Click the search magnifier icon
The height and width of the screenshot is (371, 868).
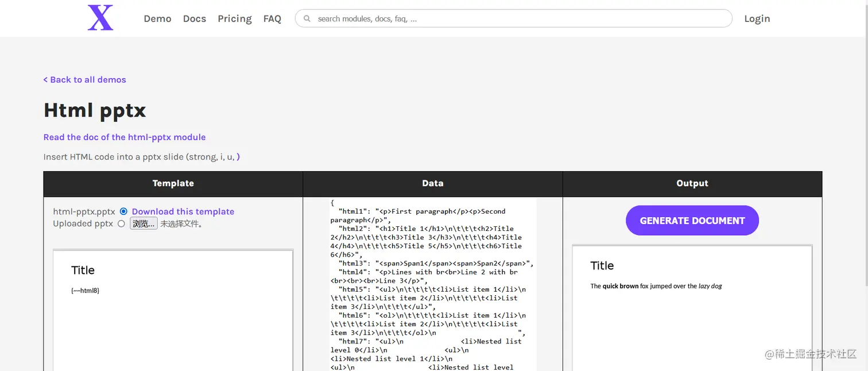(307, 18)
